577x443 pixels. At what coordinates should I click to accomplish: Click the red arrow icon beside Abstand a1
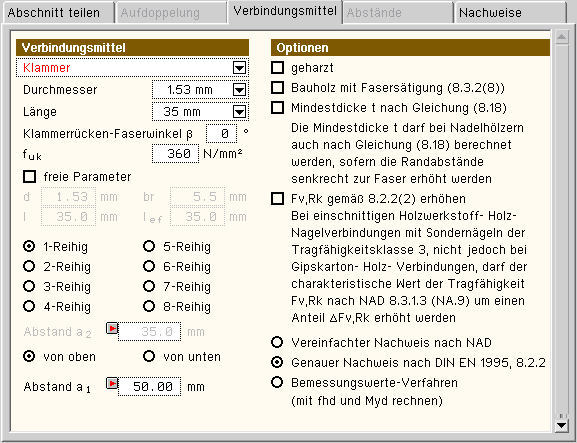tap(112, 383)
